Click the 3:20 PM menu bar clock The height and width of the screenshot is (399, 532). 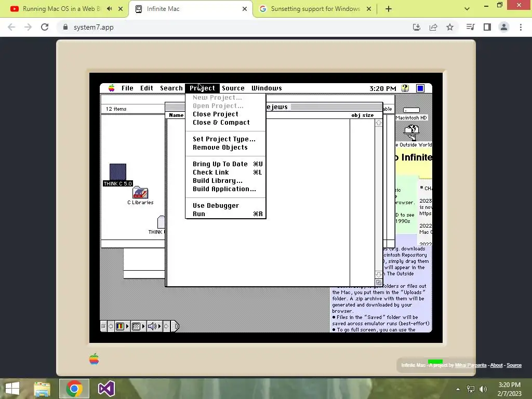[383, 88]
